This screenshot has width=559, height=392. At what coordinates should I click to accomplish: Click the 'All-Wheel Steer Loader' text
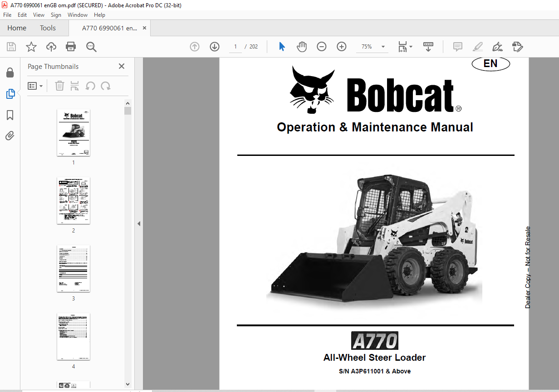pyautogui.click(x=374, y=358)
